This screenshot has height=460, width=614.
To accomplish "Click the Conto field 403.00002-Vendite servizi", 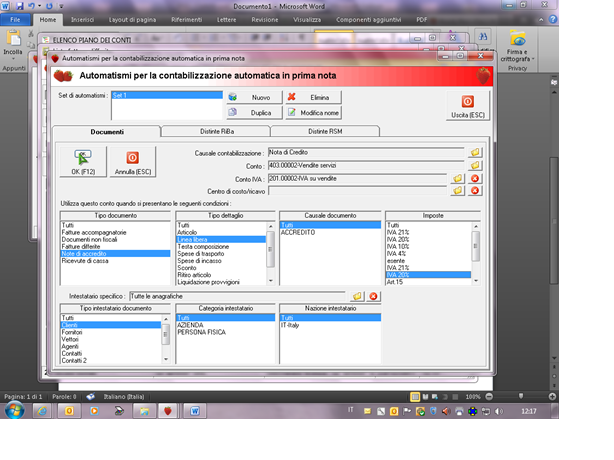I will coord(366,165).
